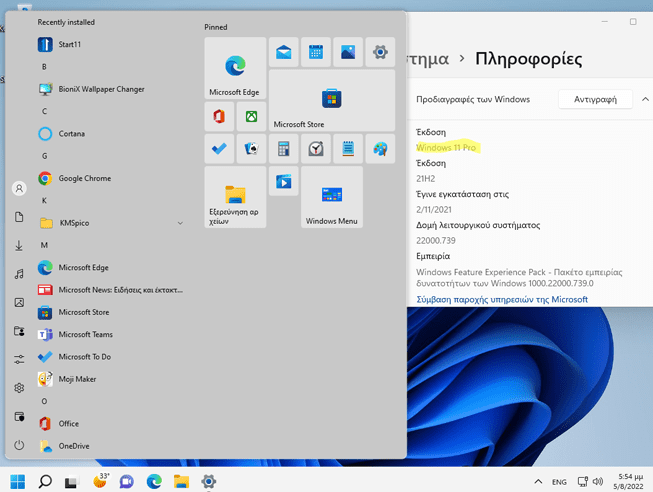The height and width of the screenshot is (492, 653).
Task: Click the Αντιγραφή button in the Settings window
Action: click(x=595, y=99)
